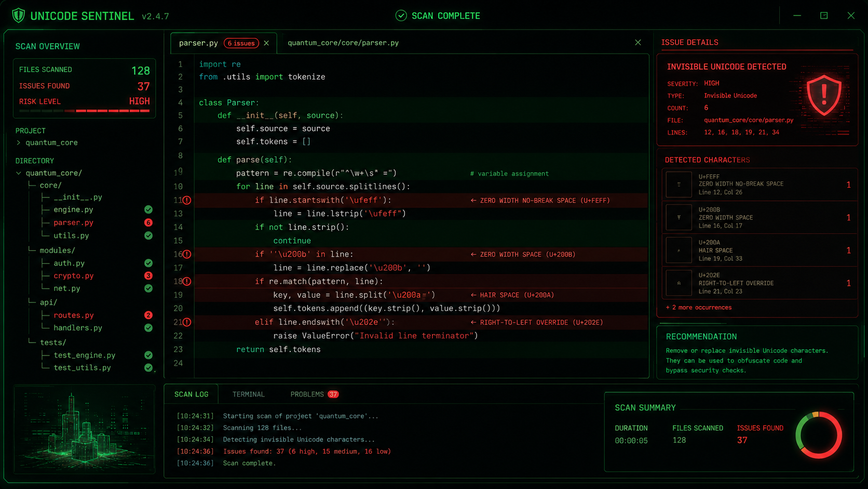
Task: Open the tests/ folder in tree
Action: 53,342
